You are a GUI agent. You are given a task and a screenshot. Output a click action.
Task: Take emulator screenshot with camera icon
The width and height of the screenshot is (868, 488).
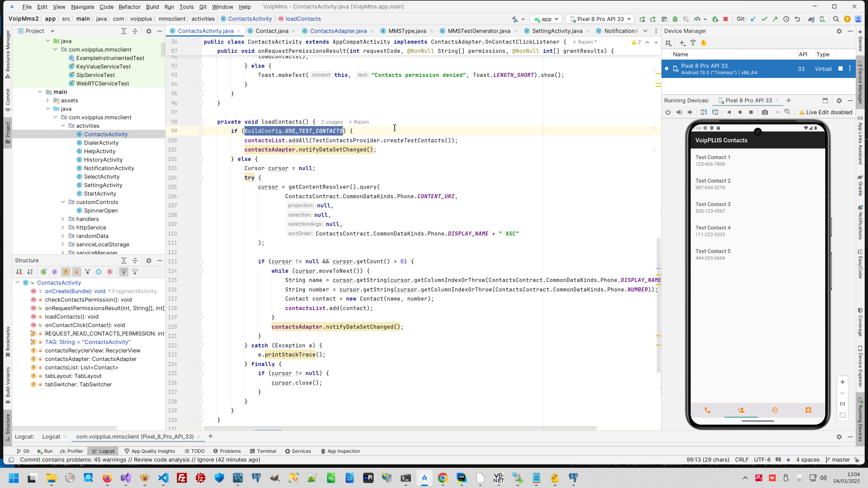[765, 113]
